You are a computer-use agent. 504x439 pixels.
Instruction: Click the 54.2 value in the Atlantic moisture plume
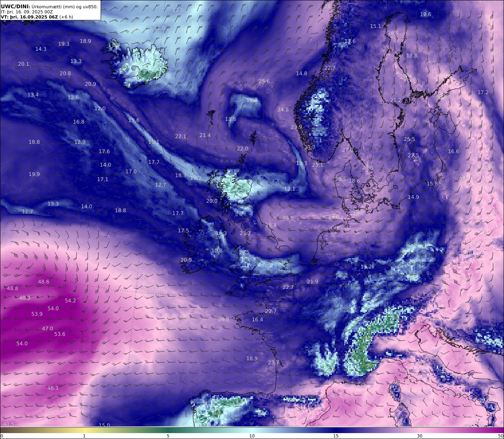coord(70,300)
